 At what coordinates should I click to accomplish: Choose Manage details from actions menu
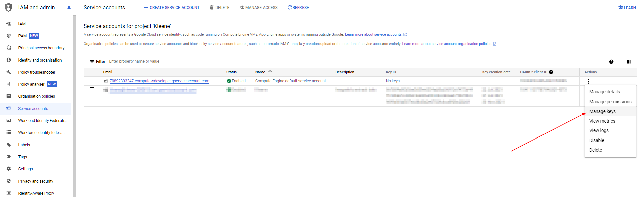[610, 92]
